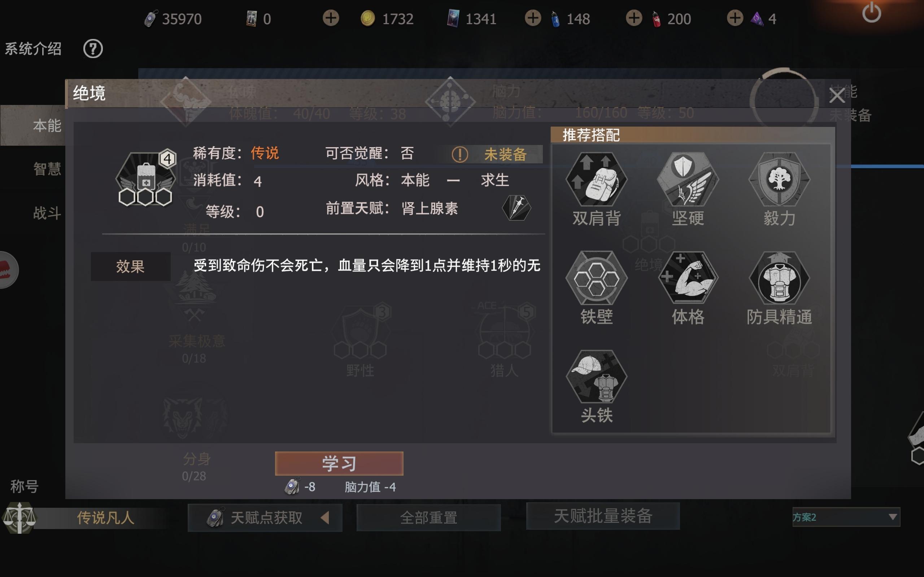This screenshot has width=924, height=577.
Task: Expand the 方案2 scheme dropdown
Action: (846, 517)
